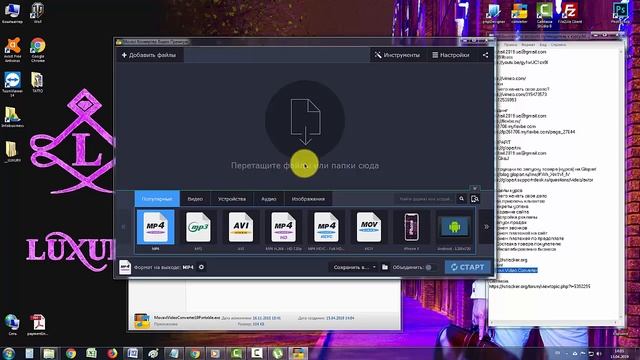
Task: Open the Camtasia Studio 8 desktop shortcut
Action: [544, 15]
